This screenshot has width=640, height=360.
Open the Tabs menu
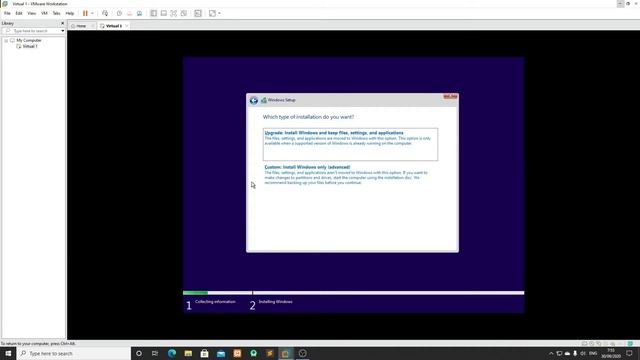click(x=56, y=13)
